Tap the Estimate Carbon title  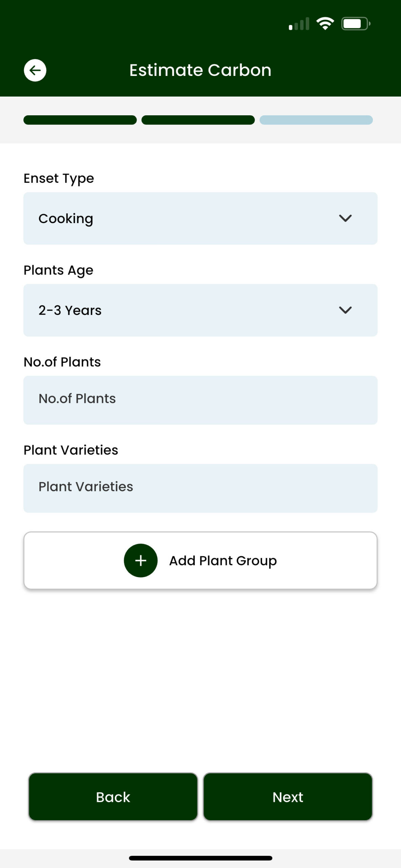click(x=200, y=70)
